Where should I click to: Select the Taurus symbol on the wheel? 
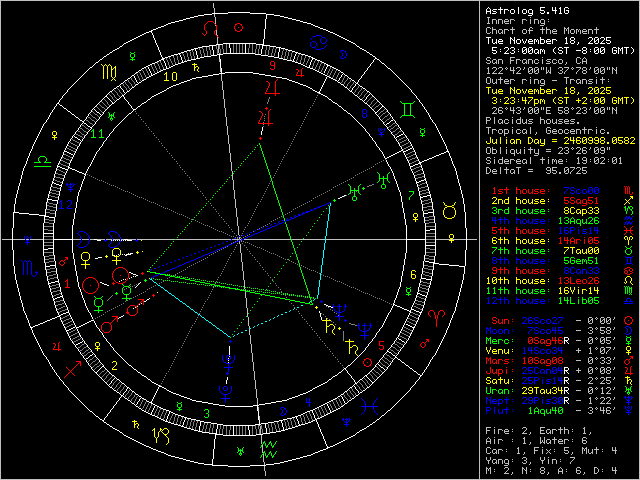tap(449, 211)
